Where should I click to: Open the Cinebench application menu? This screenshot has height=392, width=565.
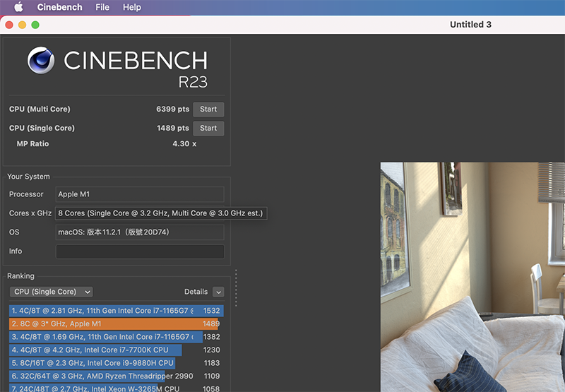point(59,7)
